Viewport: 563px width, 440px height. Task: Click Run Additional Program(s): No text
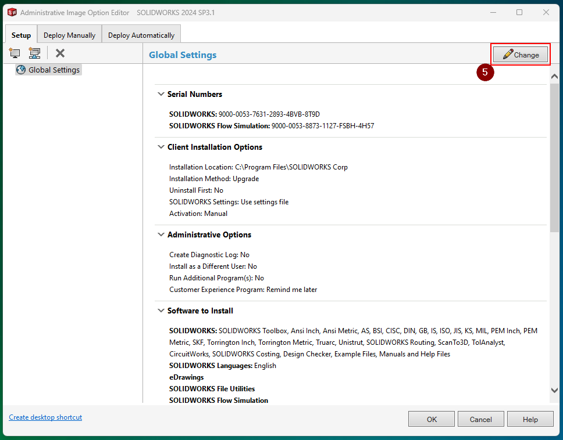click(217, 278)
